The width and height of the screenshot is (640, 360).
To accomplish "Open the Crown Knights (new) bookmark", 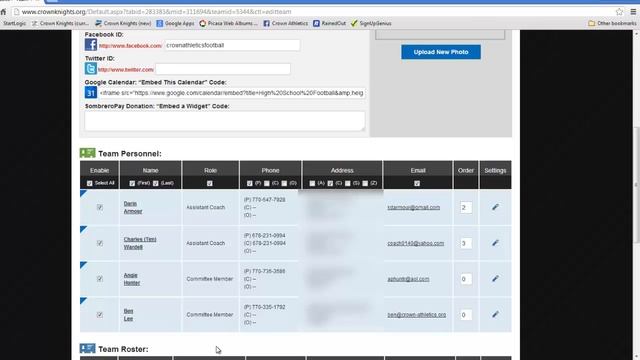I will tap(123, 23).
